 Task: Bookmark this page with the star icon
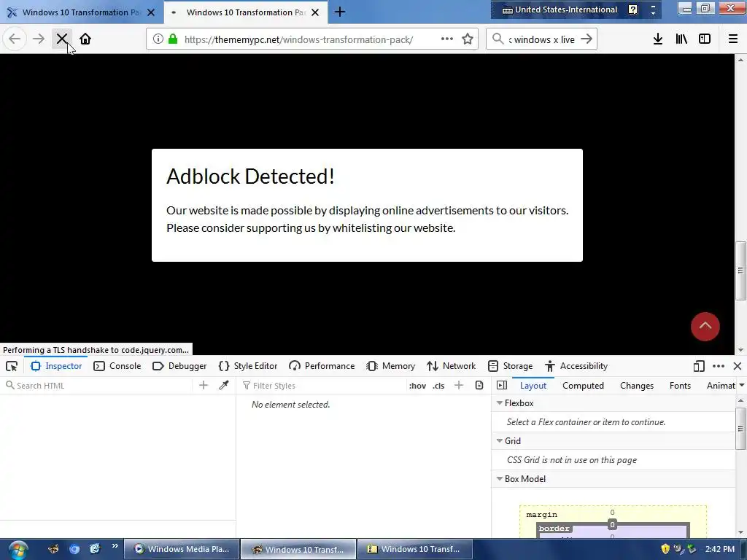click(x=468, y=39)
